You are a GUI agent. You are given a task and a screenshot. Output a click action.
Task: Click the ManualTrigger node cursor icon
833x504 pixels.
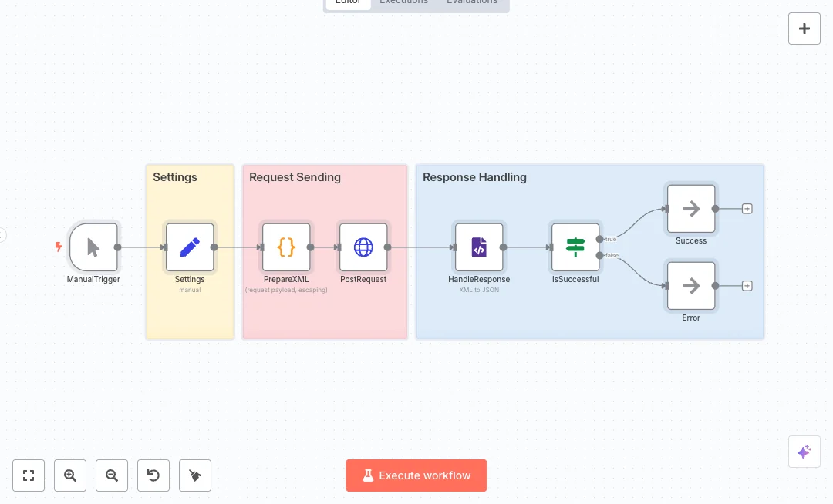click(93, 247)
